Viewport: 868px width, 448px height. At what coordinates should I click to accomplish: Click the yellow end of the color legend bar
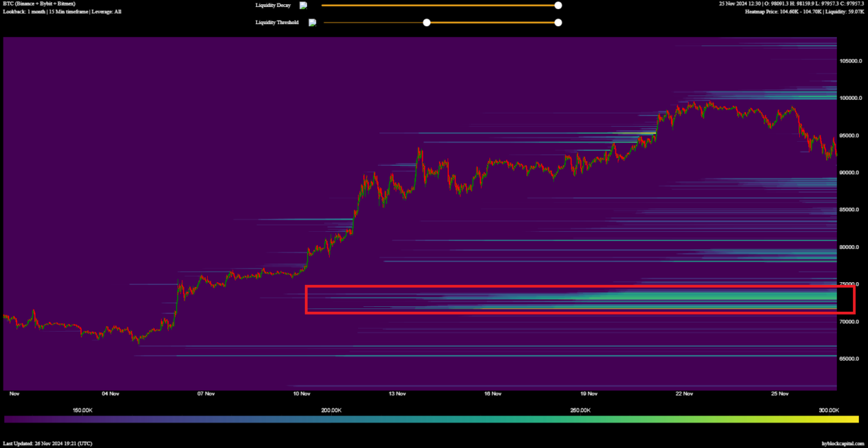(x=851, y=419)
